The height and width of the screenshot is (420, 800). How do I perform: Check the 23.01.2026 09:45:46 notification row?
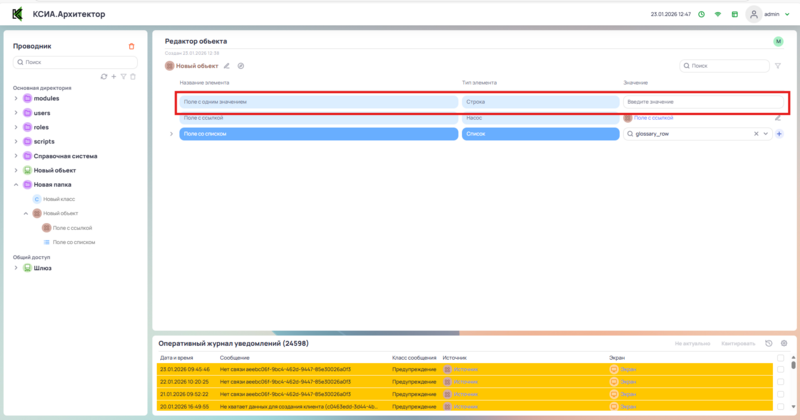(x=781, y=369)
